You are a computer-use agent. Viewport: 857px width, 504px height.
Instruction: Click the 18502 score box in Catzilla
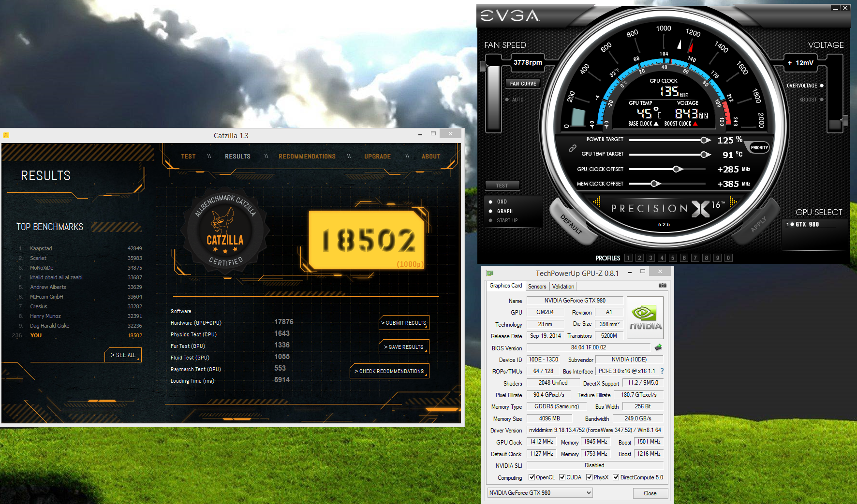(368, 240)
